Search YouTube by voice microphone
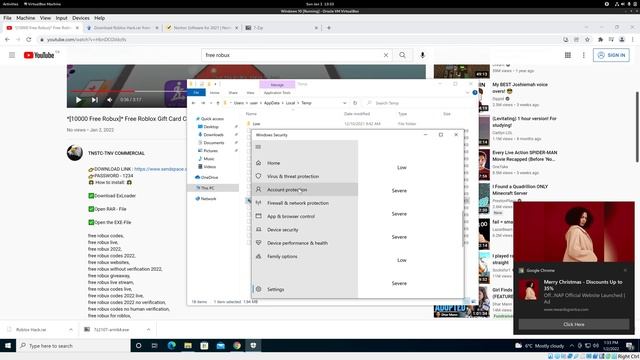The height and width of the screenshot is (360, 640). coord(422,55)
